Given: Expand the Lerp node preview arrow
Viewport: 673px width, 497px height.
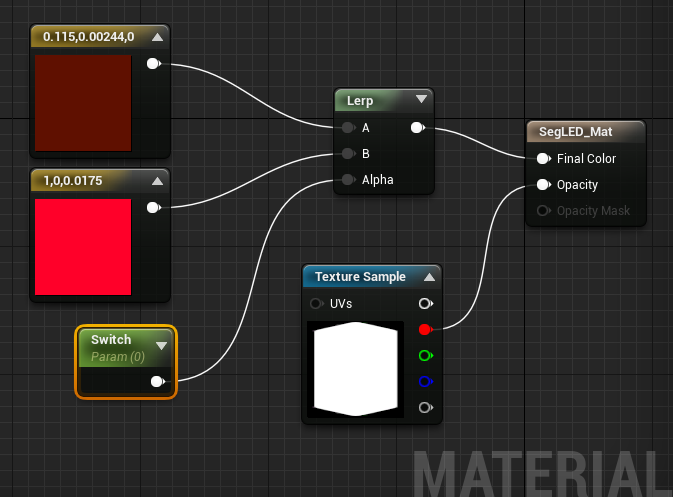Looking at the screenshot, I should click(421, 99).
